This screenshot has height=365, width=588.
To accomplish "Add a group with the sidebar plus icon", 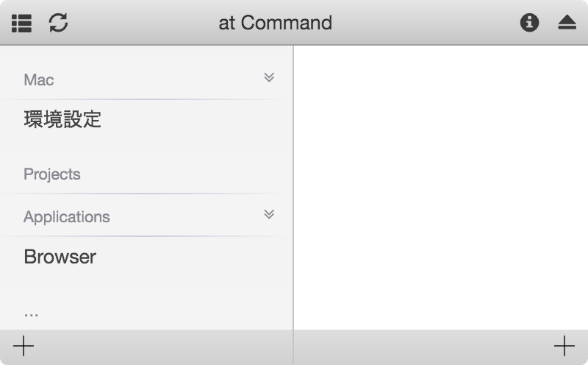I will [24, 346].
